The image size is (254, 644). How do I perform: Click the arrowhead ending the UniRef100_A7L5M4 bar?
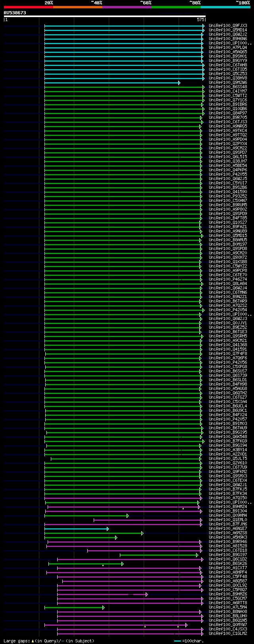point(103,607)
